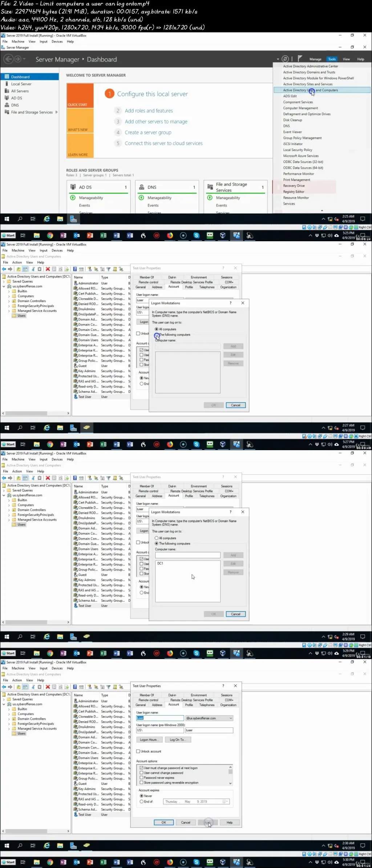Click Server Manager's back navigation arrow

[8, 59]
